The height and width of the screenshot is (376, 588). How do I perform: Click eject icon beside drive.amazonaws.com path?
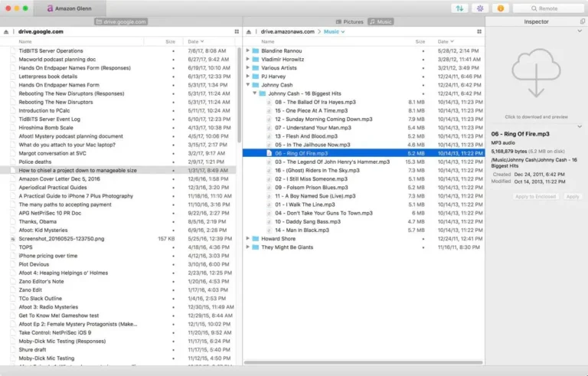coord(249,32)
